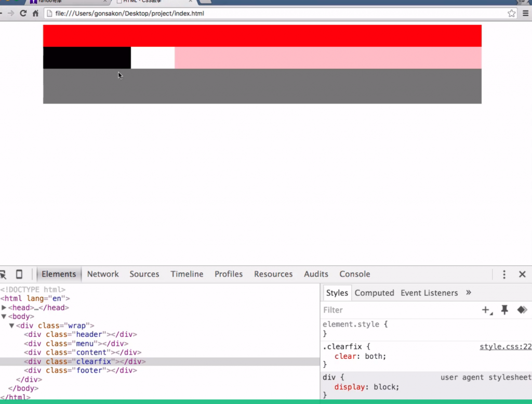Select the div class footer node

click(x=81, y=370)
